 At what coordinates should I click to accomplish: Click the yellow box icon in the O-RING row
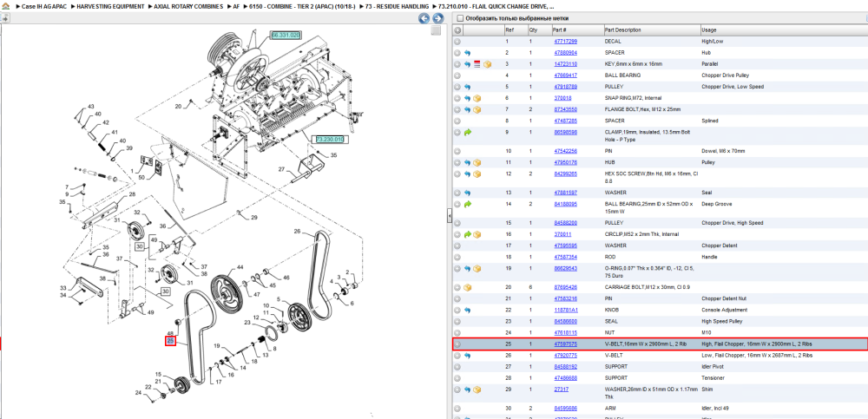click(477, 268)
